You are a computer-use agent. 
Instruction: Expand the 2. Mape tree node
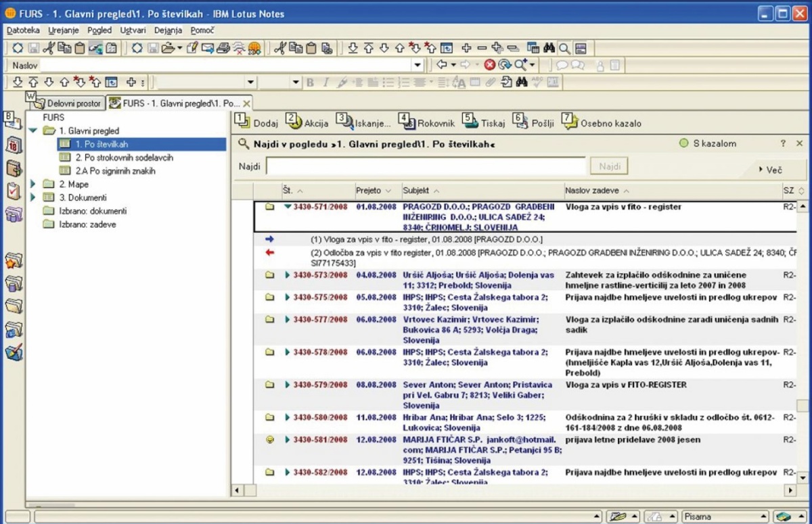[32, 184]
